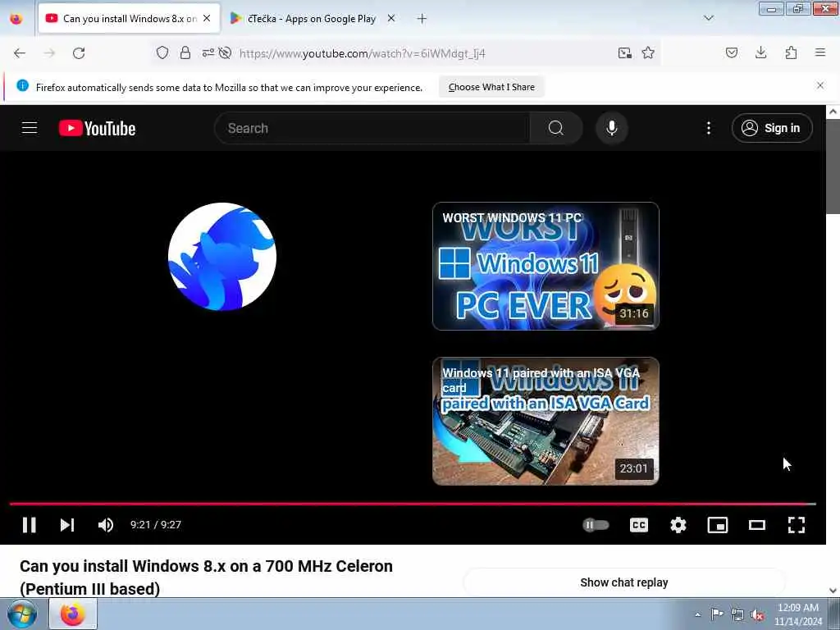Click the taskbar clock
Viewport: 840px width, 630px height.
click(x=797, y=614)
